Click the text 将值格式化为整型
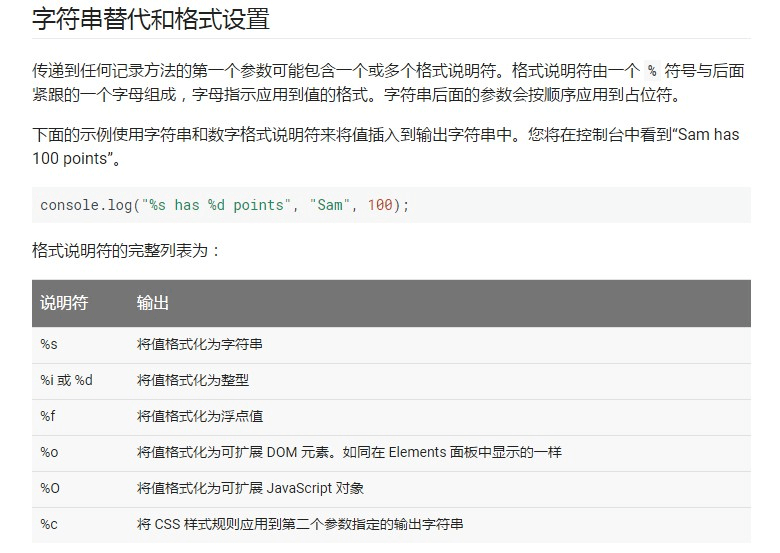This screenshot has width=780, height=553. pos(193,380)
